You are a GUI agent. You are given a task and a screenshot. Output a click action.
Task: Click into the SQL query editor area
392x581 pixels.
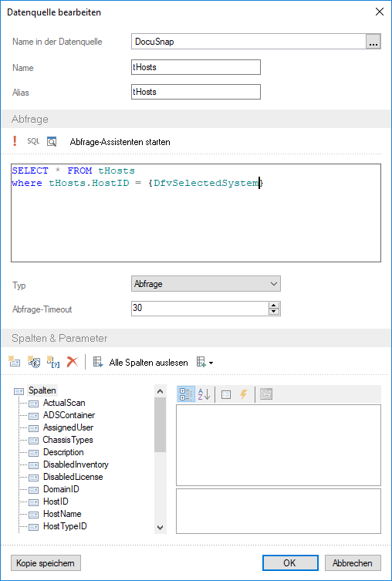(x=196, y=213)
